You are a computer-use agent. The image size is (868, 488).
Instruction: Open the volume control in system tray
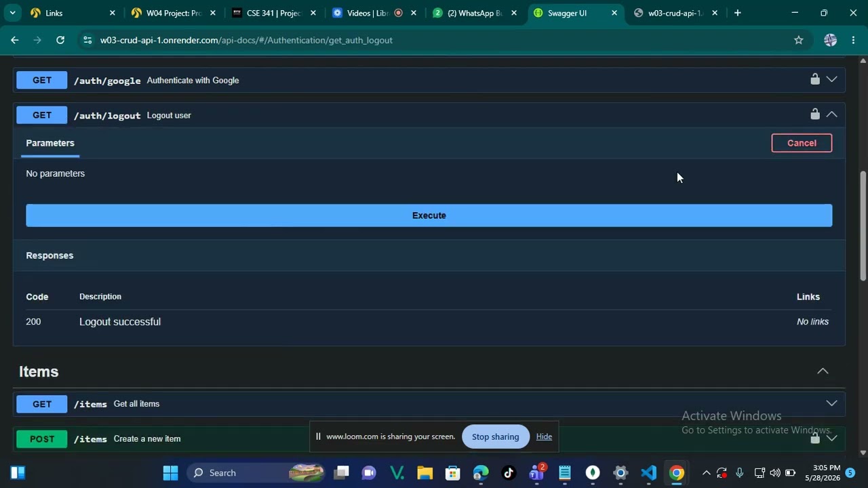pos(774,472)
